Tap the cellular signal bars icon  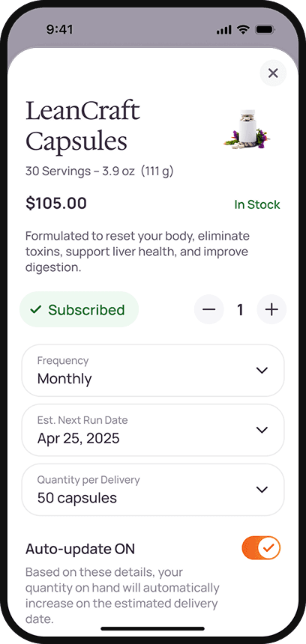pos(224,30)
